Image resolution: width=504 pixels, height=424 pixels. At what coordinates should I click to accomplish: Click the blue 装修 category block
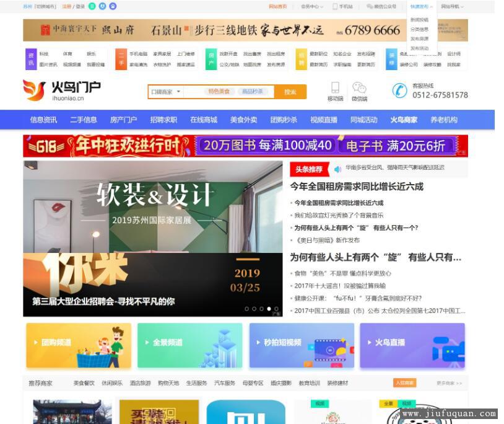click(x=391, y=59)
